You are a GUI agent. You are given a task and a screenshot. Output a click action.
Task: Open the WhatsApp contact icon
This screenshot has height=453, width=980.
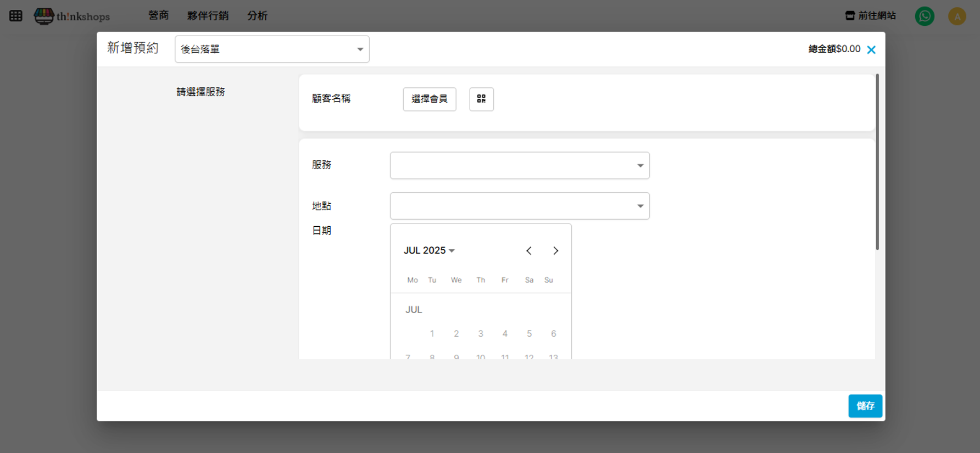point(925,16)
